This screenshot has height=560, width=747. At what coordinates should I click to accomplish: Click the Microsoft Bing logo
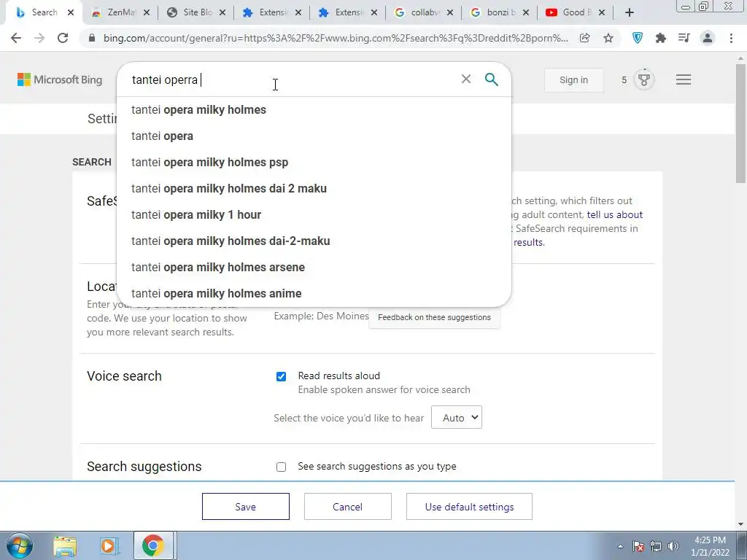pyautogui.click(x=60, y=79)
